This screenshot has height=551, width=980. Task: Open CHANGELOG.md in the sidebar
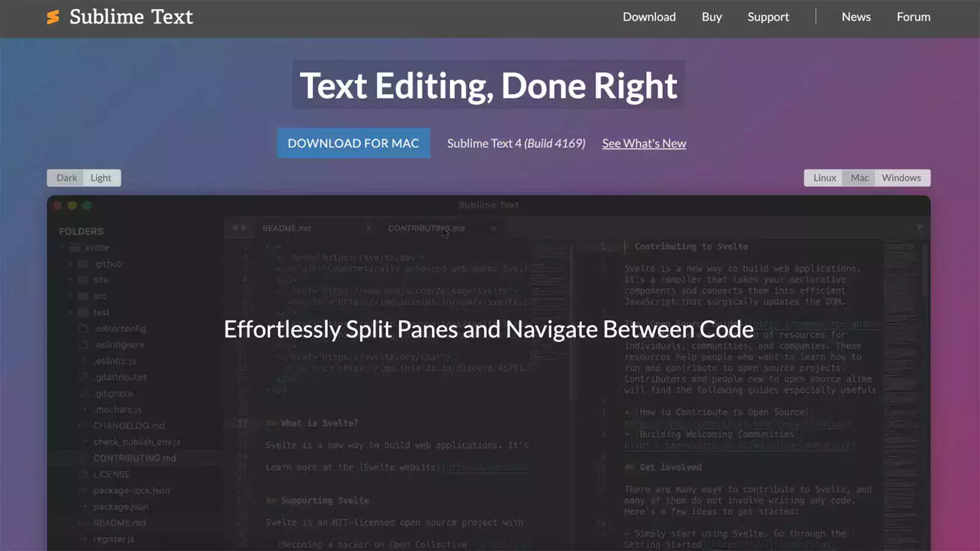(129, 425)
